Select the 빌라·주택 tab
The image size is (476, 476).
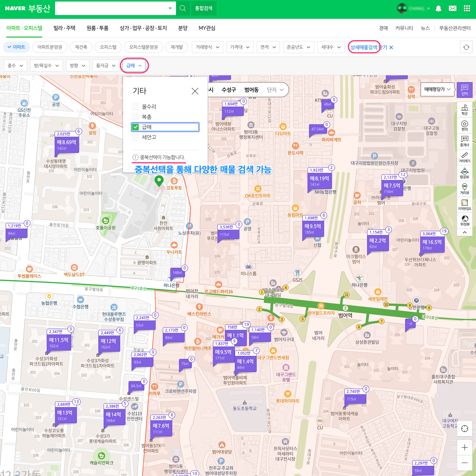click(64, 28)
